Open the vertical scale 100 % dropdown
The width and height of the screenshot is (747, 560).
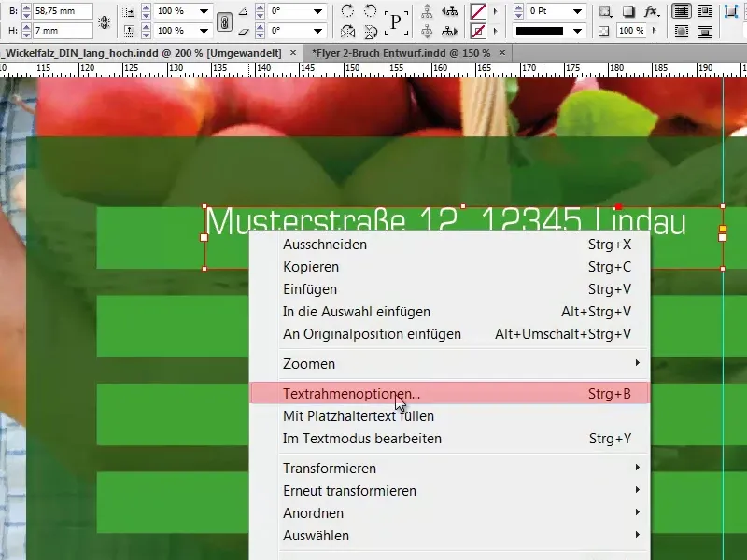(x=204, y=32)
